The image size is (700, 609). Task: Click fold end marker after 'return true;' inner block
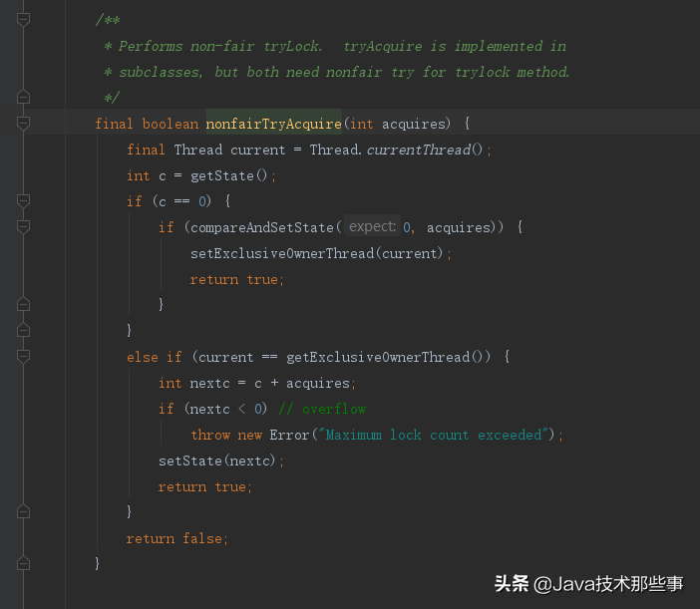(23, 304)
